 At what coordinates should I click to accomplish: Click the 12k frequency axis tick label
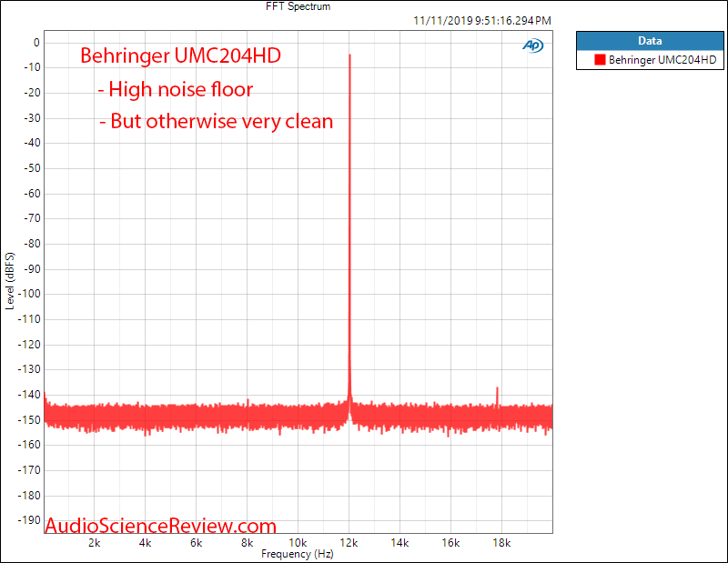(349, 543)
